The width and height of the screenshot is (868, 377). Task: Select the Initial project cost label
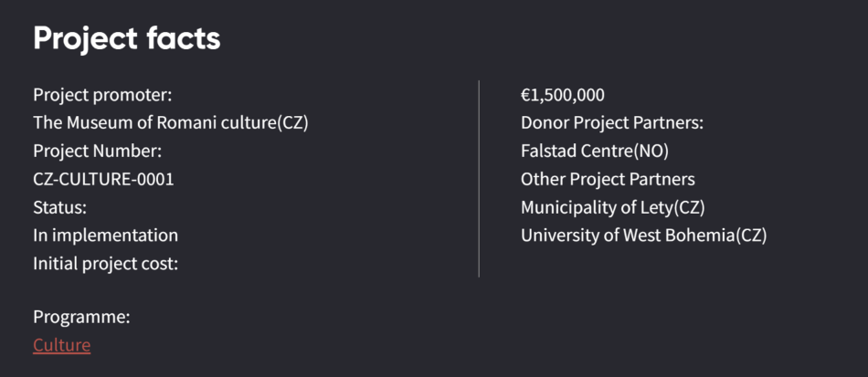pyautogui.click(x=105, y=264)
